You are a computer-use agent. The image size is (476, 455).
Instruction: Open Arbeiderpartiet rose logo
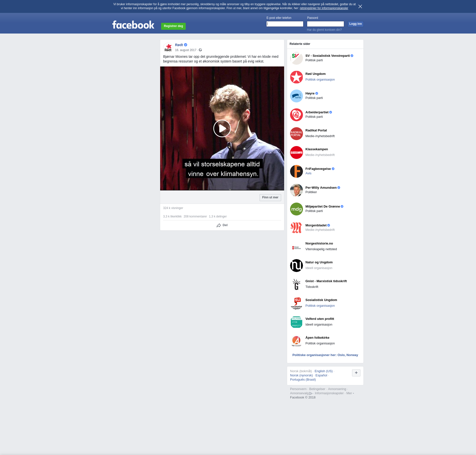tap(296, 115)
